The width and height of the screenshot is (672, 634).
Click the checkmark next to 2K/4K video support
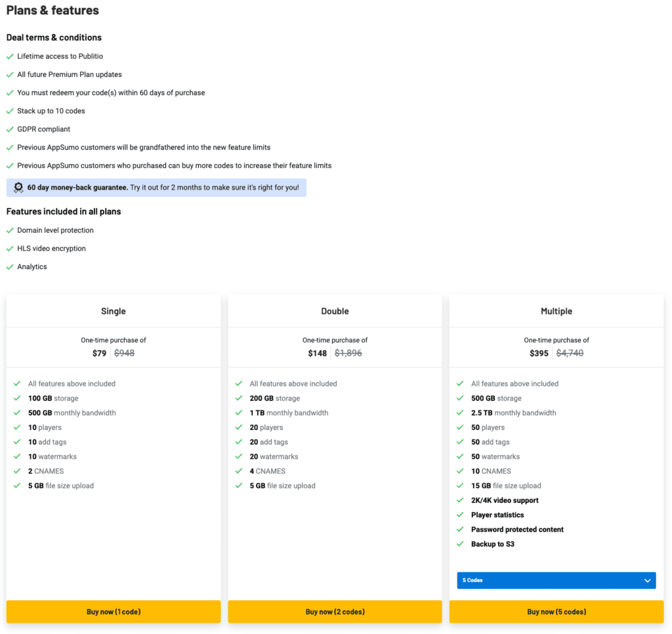click(460, 500)
